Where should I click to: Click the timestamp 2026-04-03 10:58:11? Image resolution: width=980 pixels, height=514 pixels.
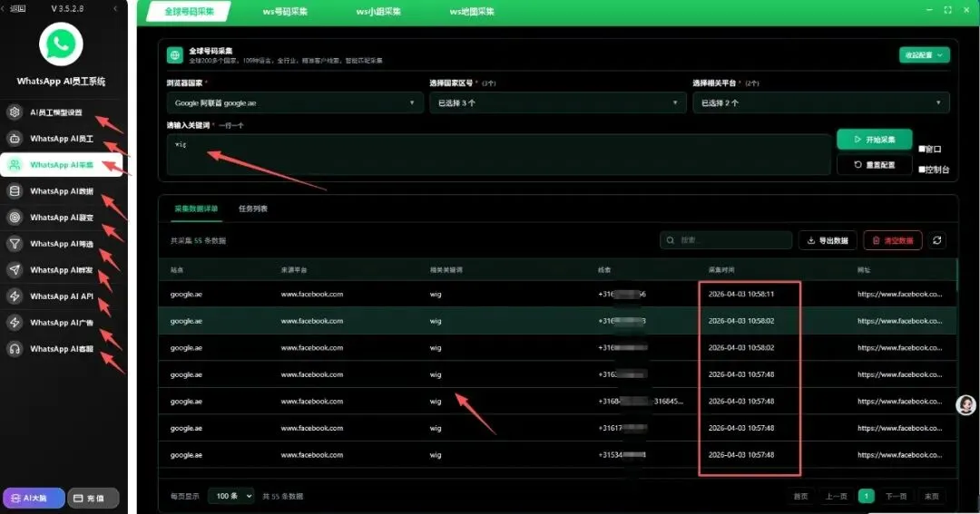click(x=741, y=294)
